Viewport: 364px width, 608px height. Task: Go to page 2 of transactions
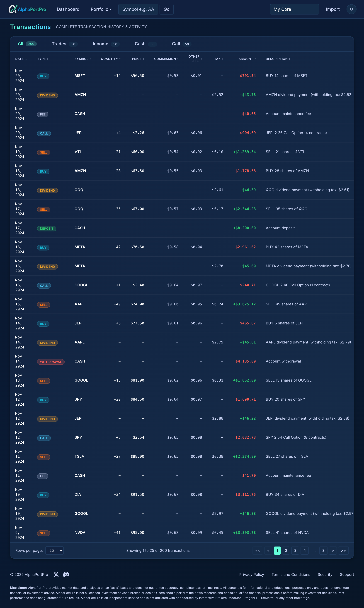(286, 551)
